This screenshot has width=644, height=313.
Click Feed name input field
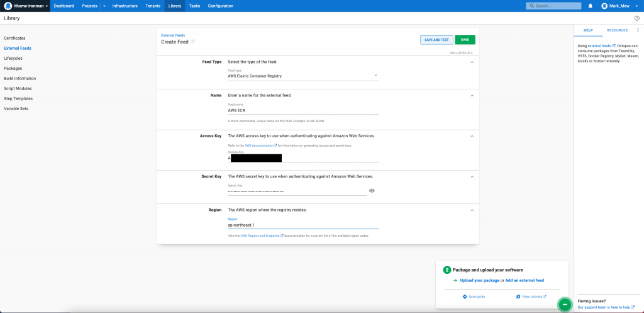point(303,110)
